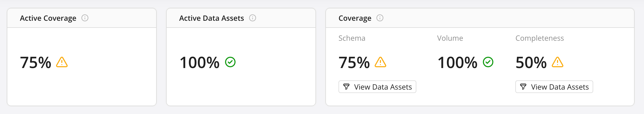Click the info icon beside Active Coverage
The height and width of the screenshot is (114, 644).
tap(85, 18)
